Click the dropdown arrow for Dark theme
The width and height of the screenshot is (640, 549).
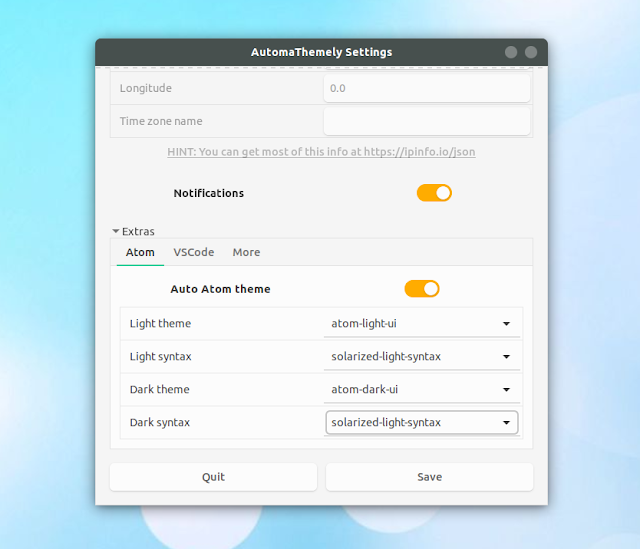[506, 390]
